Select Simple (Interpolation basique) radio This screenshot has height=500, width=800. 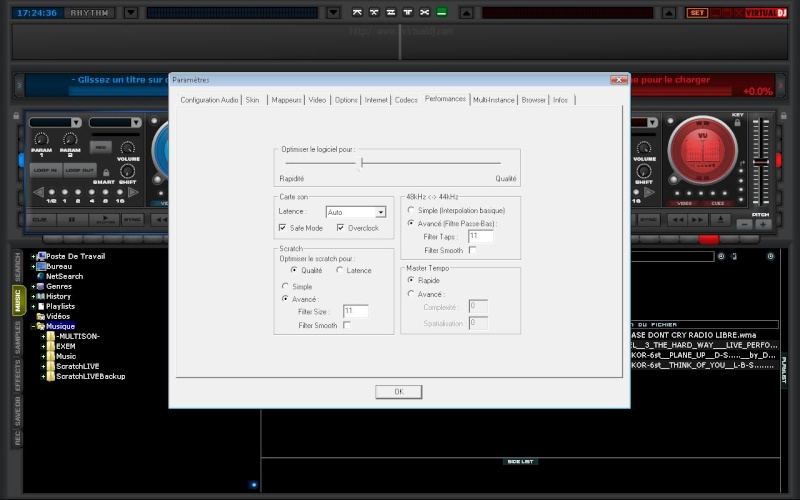tap(411, 210)
